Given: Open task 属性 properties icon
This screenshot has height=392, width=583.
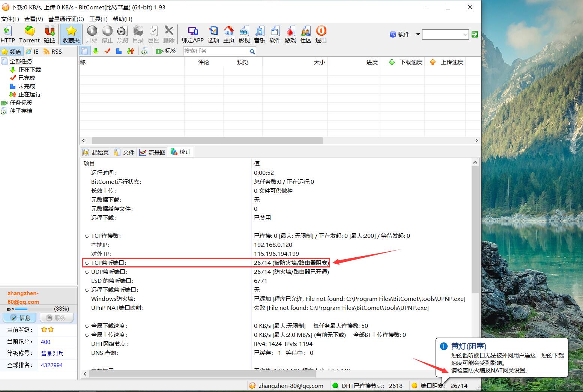Looking at the screenshot, I should [153, 35].
